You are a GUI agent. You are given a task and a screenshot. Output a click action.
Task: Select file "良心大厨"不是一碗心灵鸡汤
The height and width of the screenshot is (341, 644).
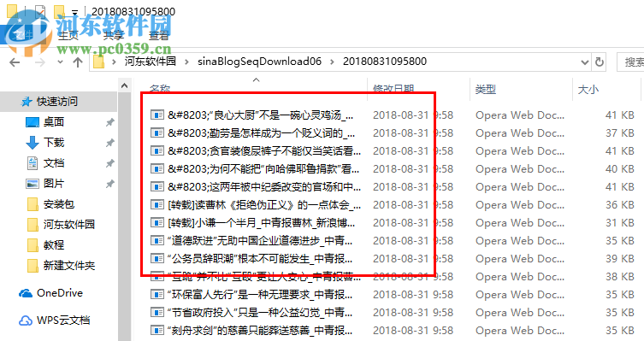coord(260,115)
